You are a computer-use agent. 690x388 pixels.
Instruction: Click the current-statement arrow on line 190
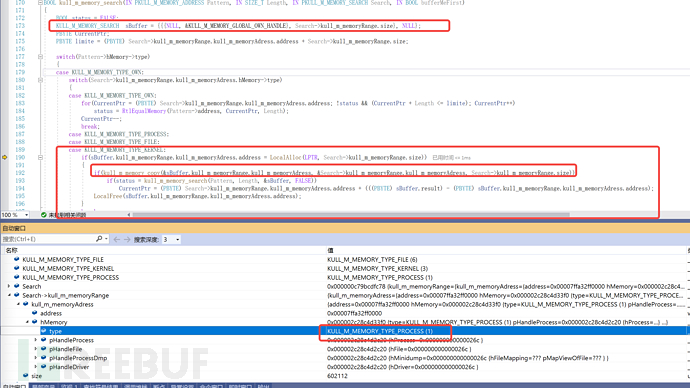point(4,157)
